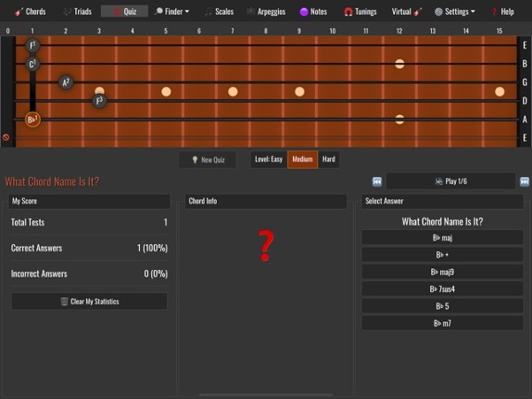The width and height of the screenshot is (532, 399).
Task: Select the B♭ maj9 answer
Action: [442, 272]
